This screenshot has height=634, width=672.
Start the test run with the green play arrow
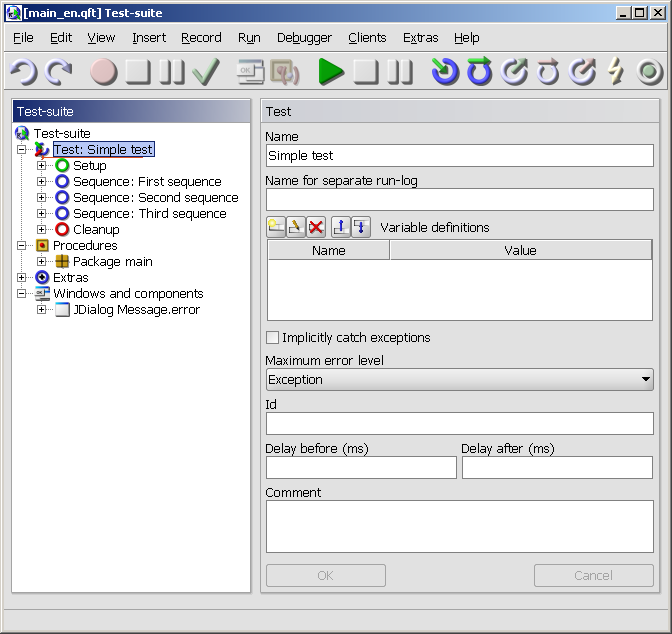[x=331, y=71]
